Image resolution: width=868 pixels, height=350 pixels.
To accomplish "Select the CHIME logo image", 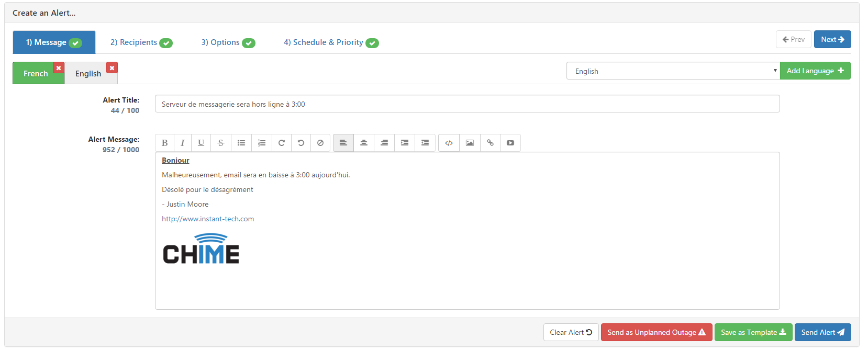I will tap(201, 249).
